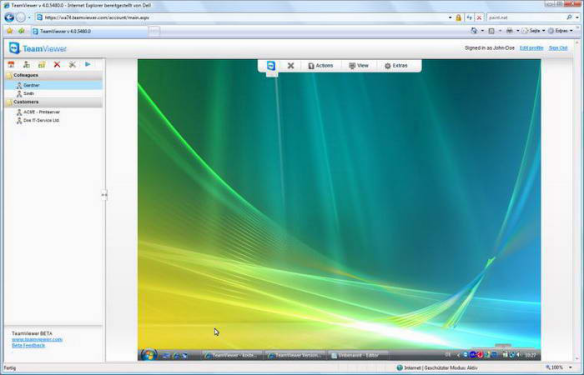Collapse the Colleagues group
Screen dimensions: 584x375
[53, 75]
